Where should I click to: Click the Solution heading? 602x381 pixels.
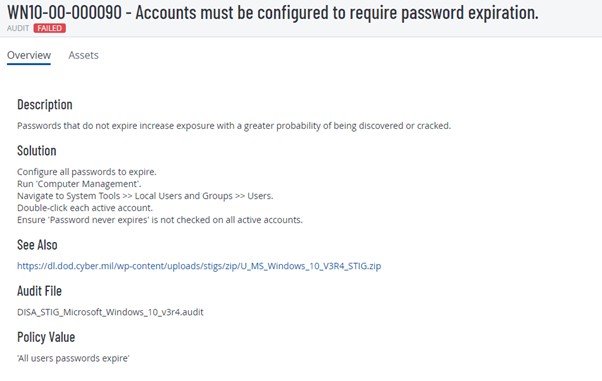tap(36, 151)
